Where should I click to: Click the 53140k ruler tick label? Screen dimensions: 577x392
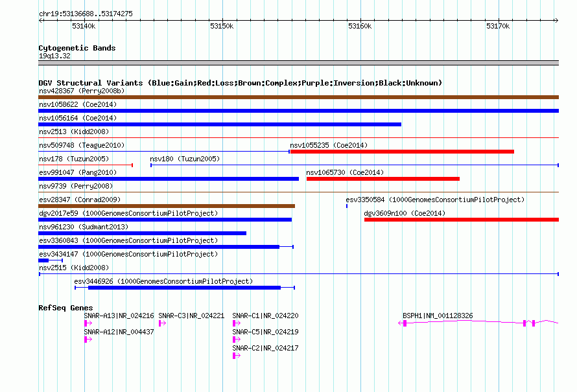84,26
